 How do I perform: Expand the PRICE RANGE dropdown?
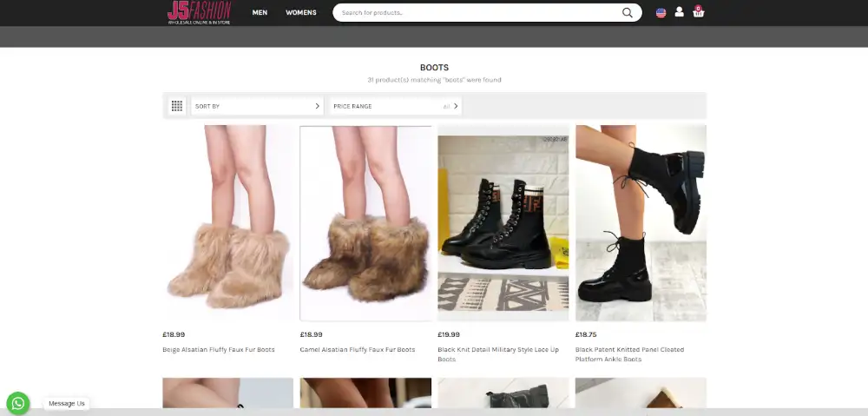(x=396, y=106)
